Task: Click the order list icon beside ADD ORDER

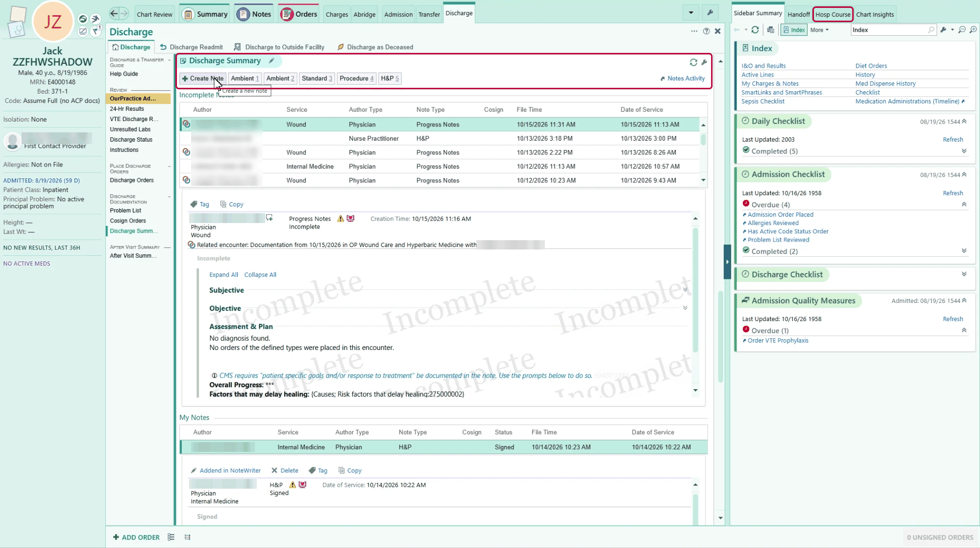Action: point(171,537)
